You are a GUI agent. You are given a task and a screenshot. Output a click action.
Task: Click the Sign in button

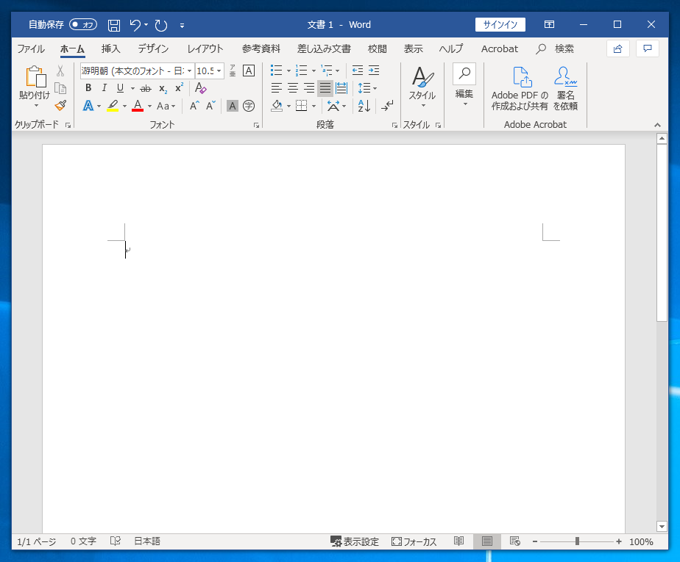[x=500, y=25]
